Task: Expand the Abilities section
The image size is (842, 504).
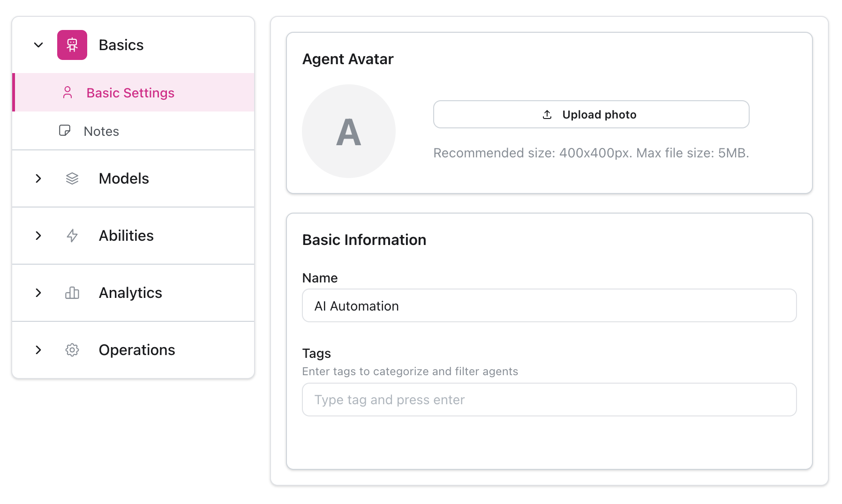Action: tap(38, 236)
